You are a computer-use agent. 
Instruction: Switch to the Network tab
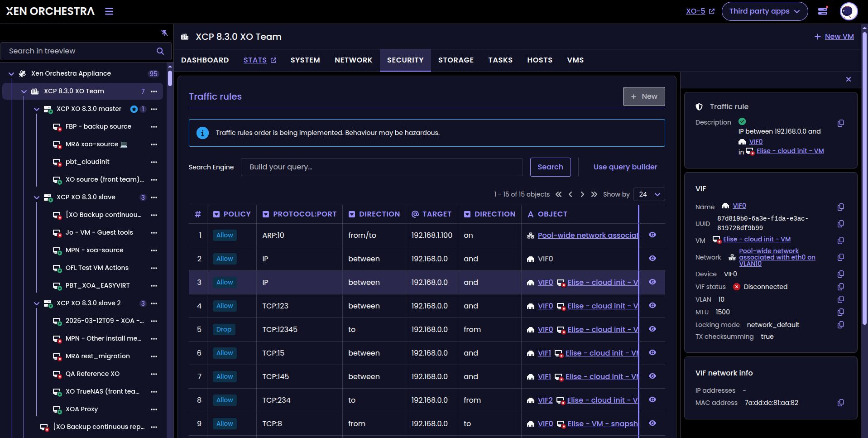pos(353,60)
